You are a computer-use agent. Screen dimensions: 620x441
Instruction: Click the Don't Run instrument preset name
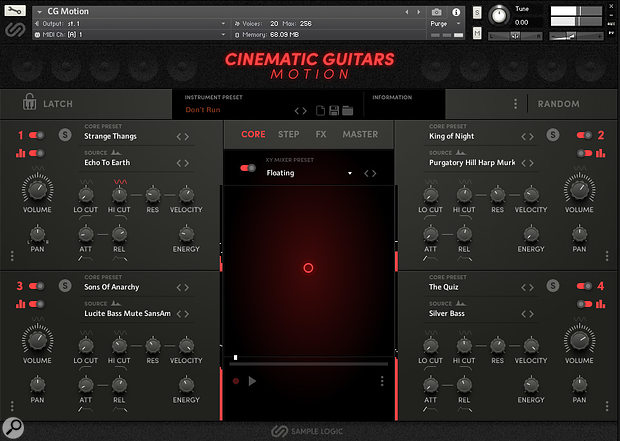pyautogui.click(x=203, y=110)
